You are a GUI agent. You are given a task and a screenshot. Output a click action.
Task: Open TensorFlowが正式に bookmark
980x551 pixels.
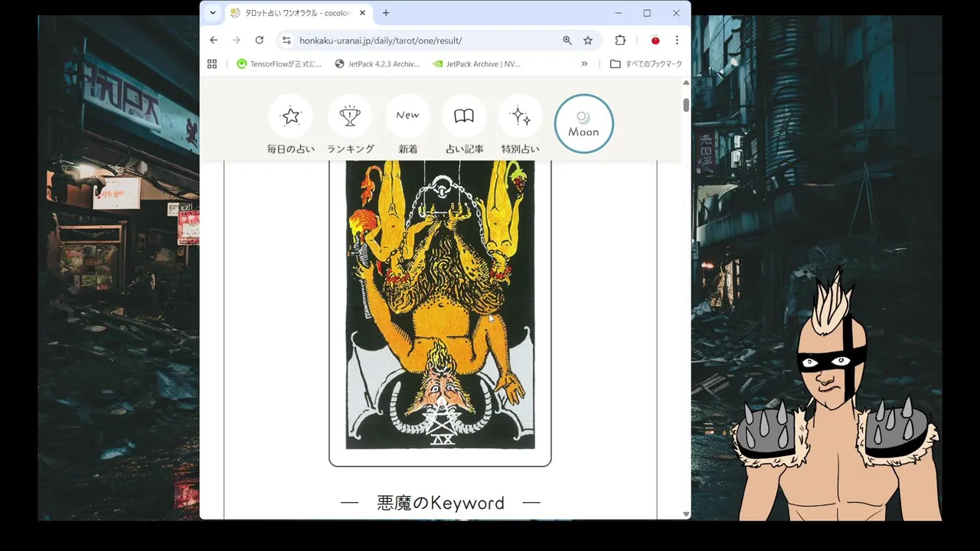[x=279, y=64]
